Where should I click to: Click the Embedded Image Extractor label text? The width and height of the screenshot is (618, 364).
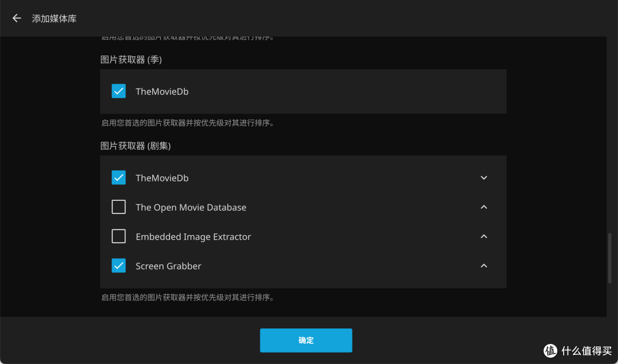193,236
